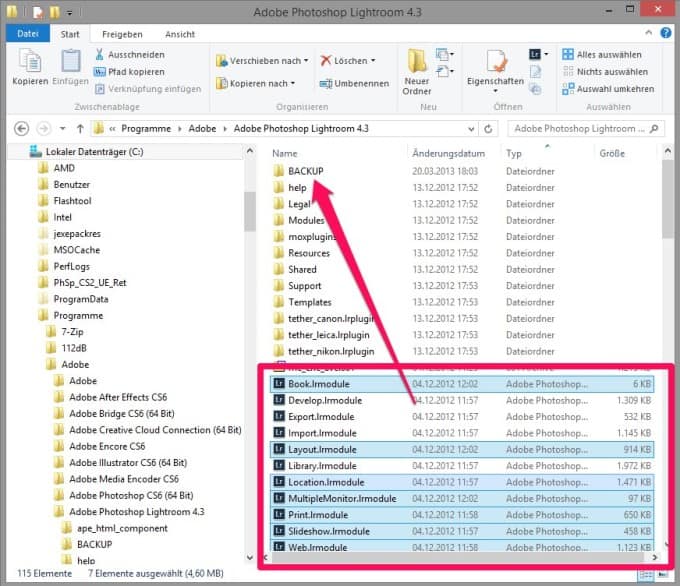Sort by Größe column header
Screen dimensions: 680x586
(x=612, y=154)
